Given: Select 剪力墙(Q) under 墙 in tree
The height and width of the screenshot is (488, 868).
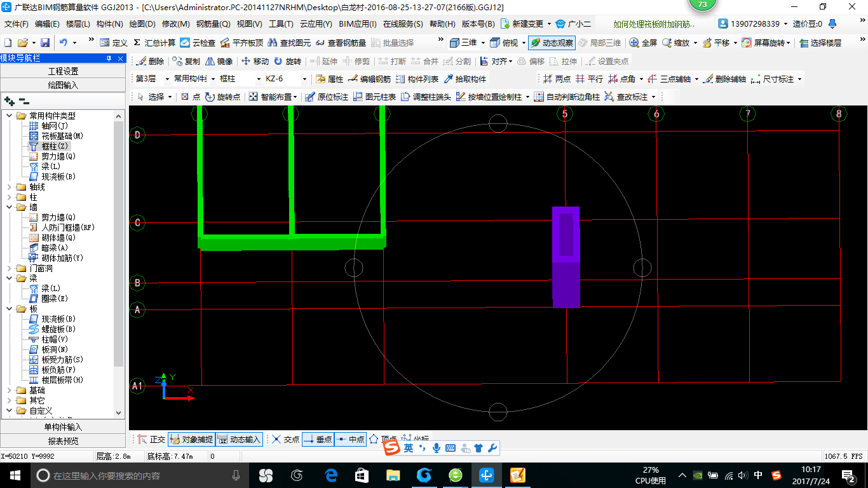Looking at the screenshot, I should 58,217.
